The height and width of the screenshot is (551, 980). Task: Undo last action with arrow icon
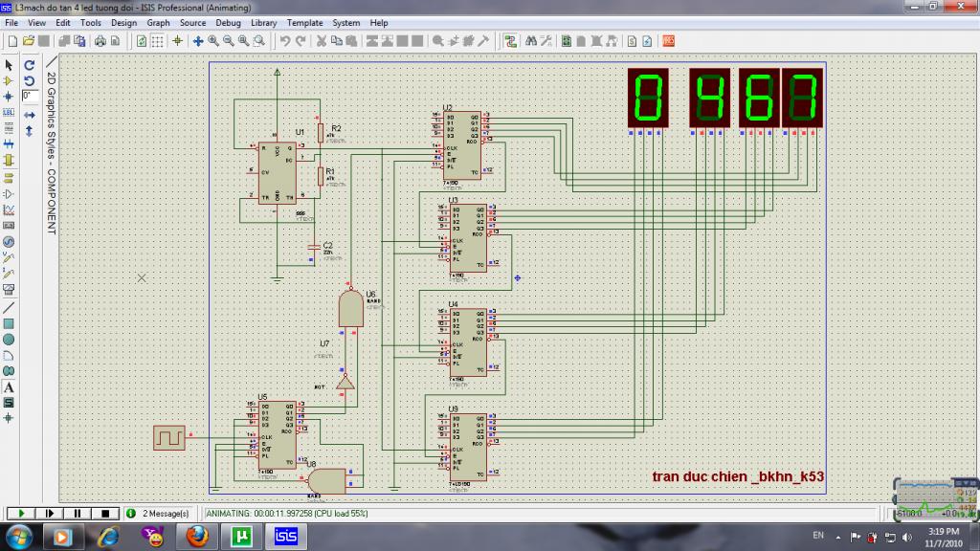click(x=285, y=41)
